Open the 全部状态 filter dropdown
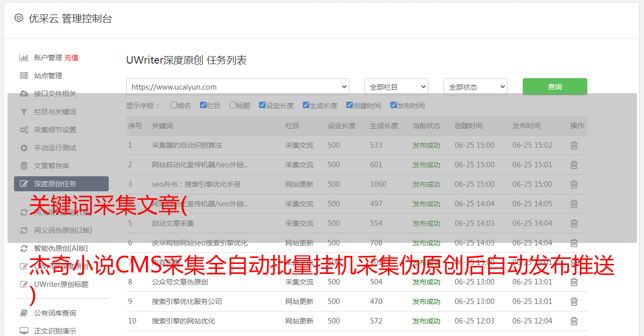The image size is (644, 336). click(x=475, y=87)
